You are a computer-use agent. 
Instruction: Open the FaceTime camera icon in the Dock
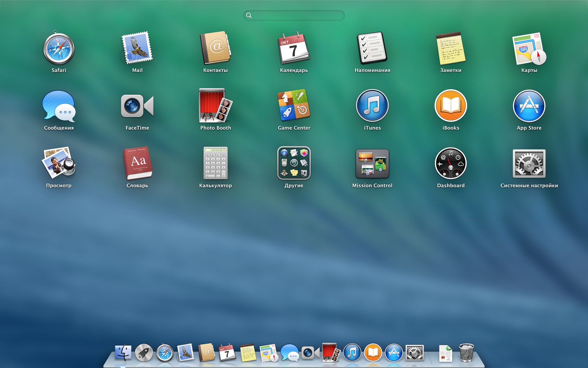tap(311, 353)
